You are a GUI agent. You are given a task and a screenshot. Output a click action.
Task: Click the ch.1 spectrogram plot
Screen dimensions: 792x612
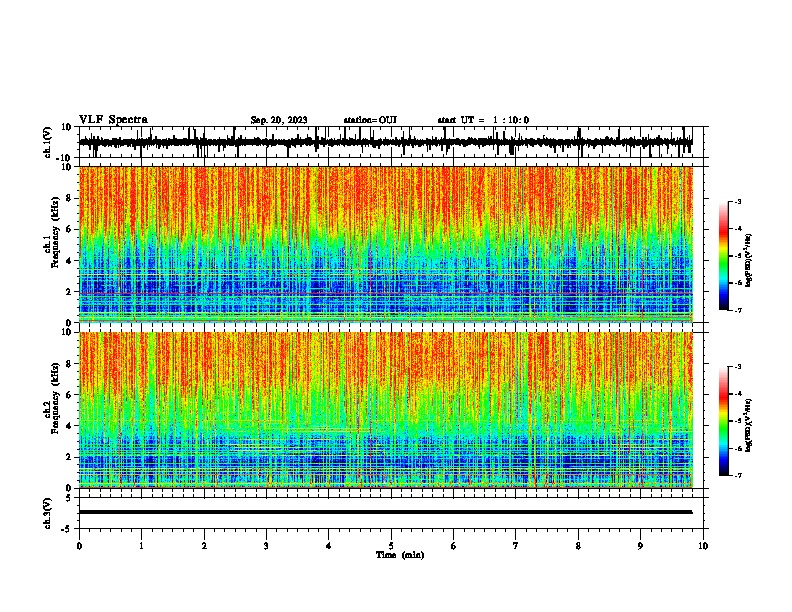coord(386,244)
